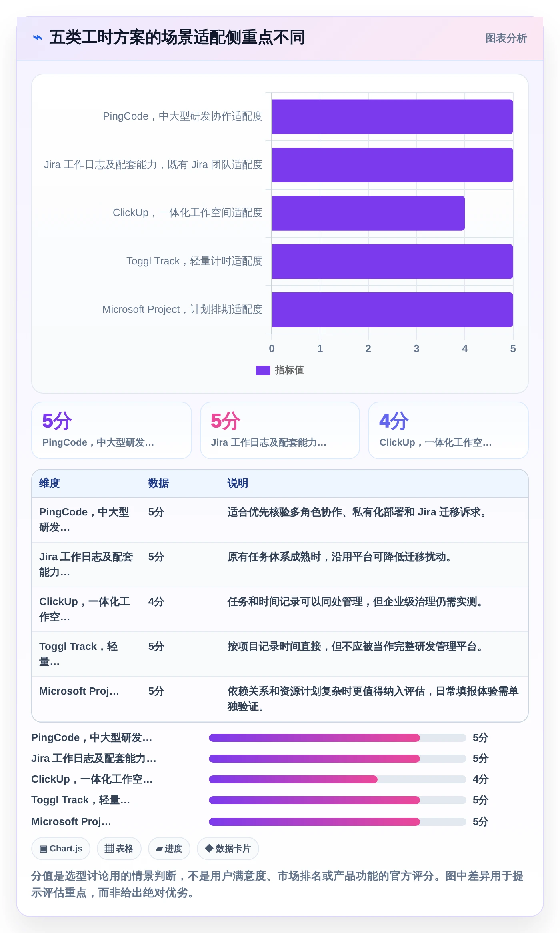This screenshot has width=560, height=933.
Task: Click the Microsoft Project，计划排期适配度 axis label
Action: click(182, 310)
